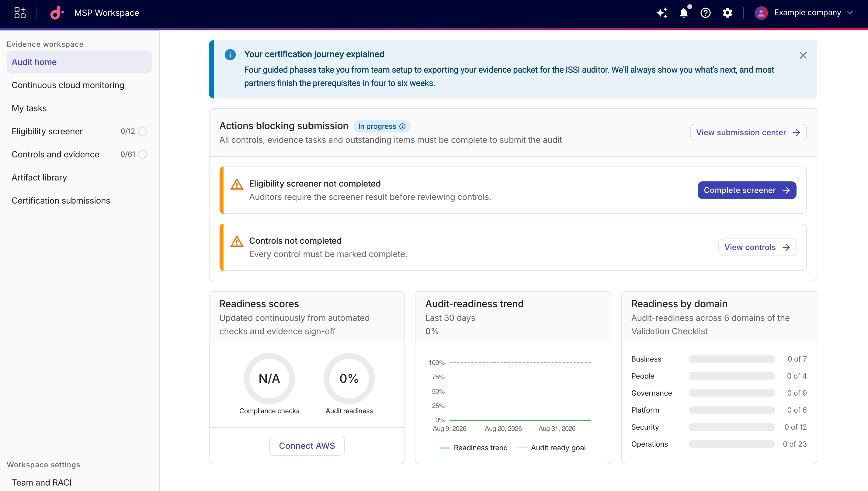Image resolution: width=868 pixels, height=491 pixels.
Task: Click the Controls not completed warning triangle
Action: pyautogui.click(x=237, y=241)
